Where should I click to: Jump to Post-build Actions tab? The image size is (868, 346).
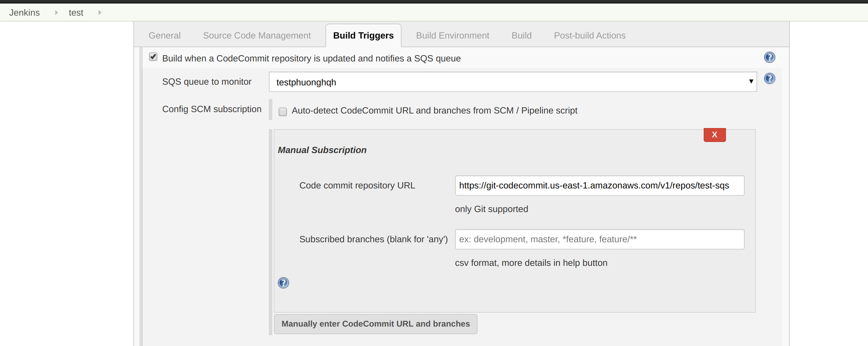click(589, 35)
